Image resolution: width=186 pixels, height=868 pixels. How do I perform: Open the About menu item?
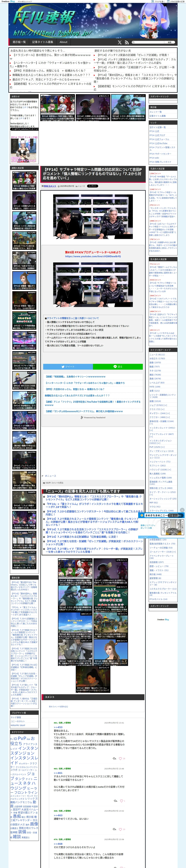(63, 42)
